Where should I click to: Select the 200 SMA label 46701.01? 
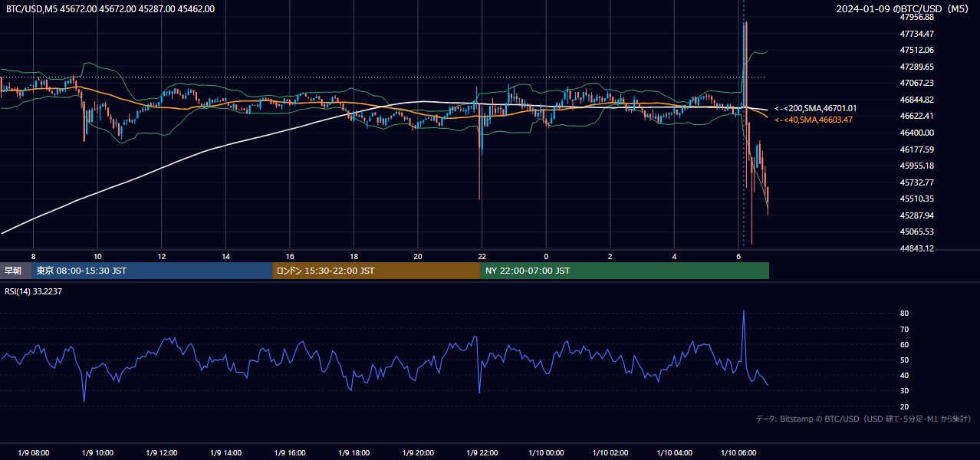pos(816,109)
